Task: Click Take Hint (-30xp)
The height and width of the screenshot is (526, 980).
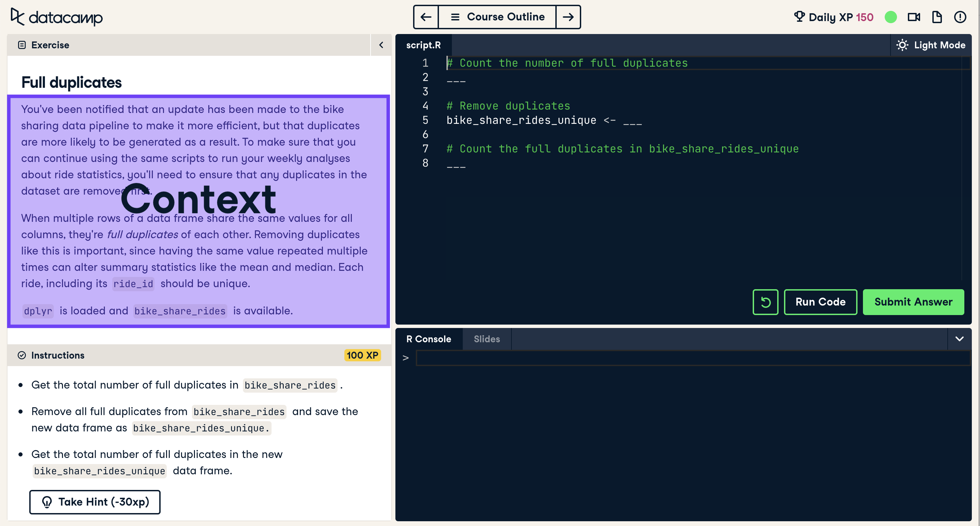Action: (95, 502)
